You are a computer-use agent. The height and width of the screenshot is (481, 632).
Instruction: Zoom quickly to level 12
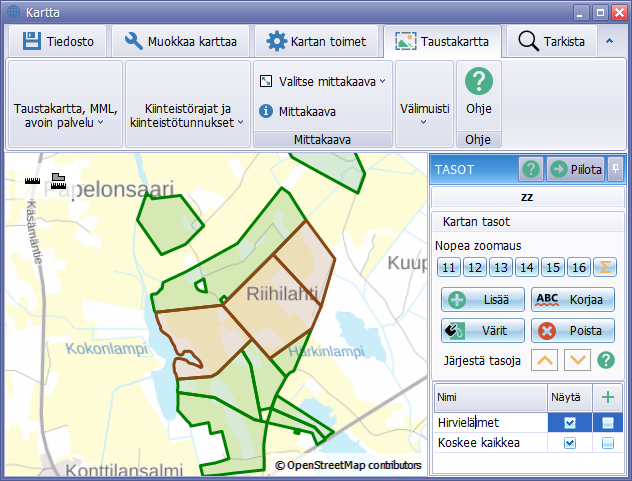[x=475, y=267]
